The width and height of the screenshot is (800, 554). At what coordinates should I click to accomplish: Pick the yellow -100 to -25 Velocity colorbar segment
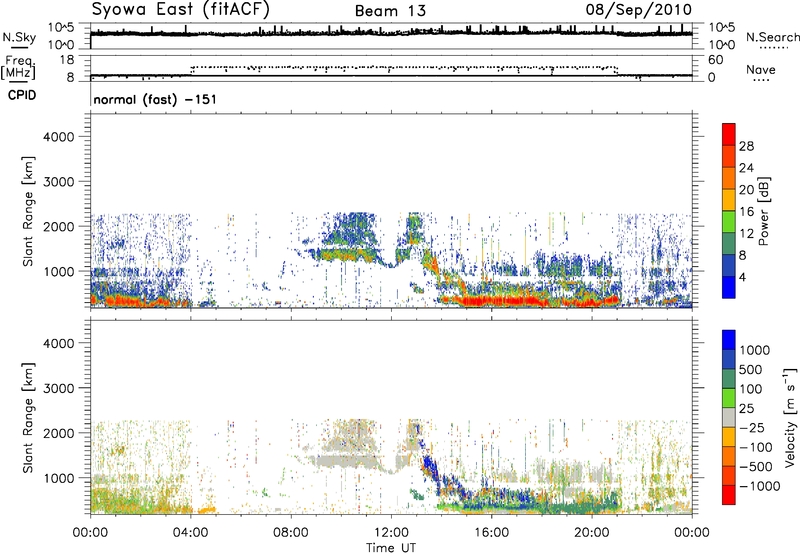(729, 437)
